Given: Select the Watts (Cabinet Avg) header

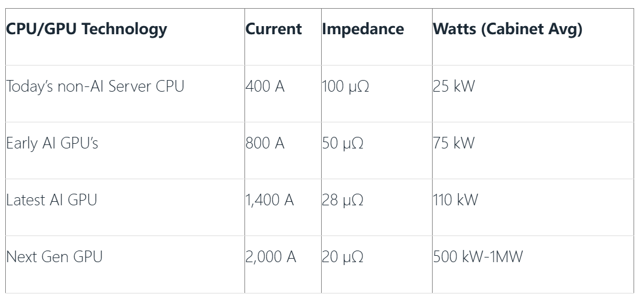Looking at the screenshot, I should pyautogui.click(x=508, y=29).
